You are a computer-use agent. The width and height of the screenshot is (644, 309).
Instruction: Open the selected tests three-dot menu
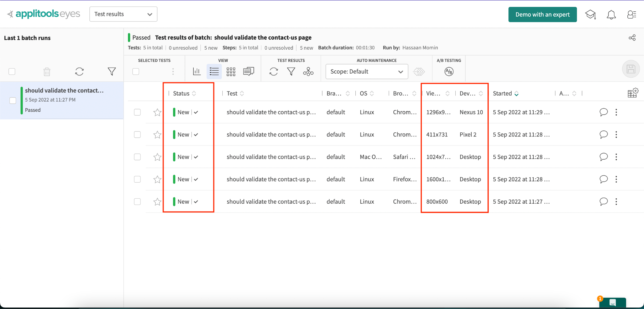(173, 72)
